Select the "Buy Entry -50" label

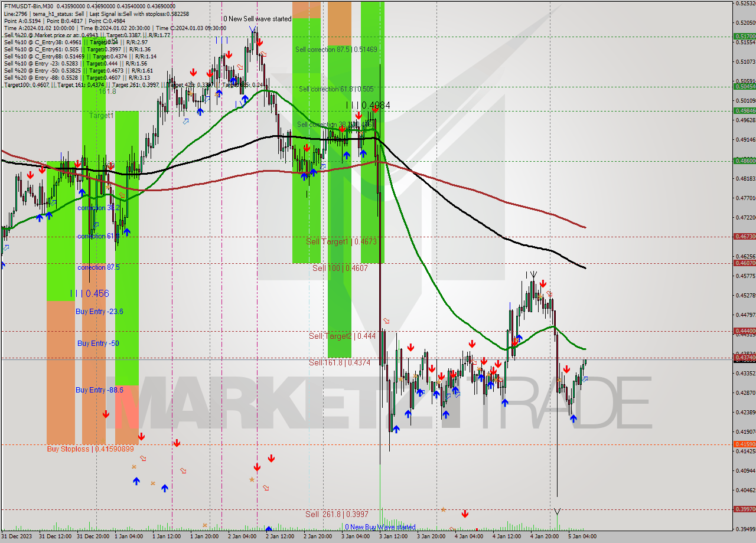tap(98, 343)
